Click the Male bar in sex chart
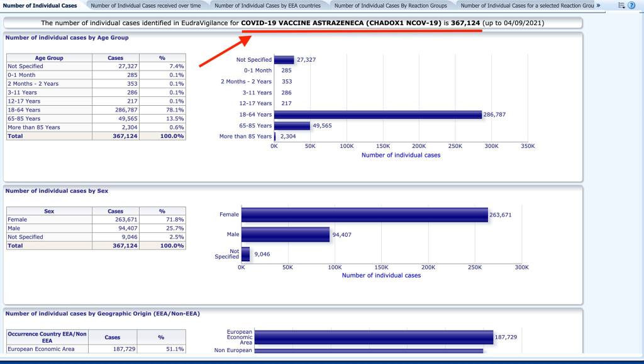Viewport: 644px width, 364px height. (x=285, y=235)
